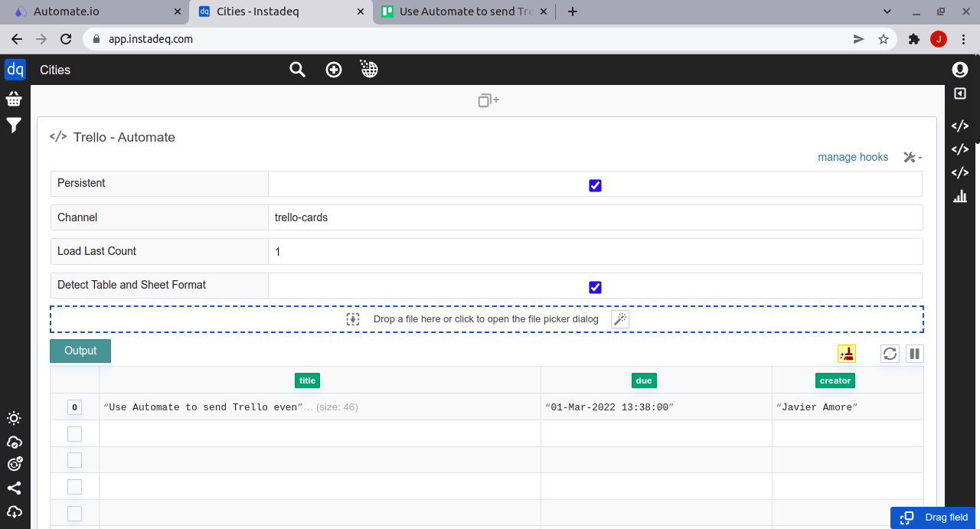This screenshot has width=980, height=529.
Task: Open the tools wrench settings menu
Action: point(912,157)
